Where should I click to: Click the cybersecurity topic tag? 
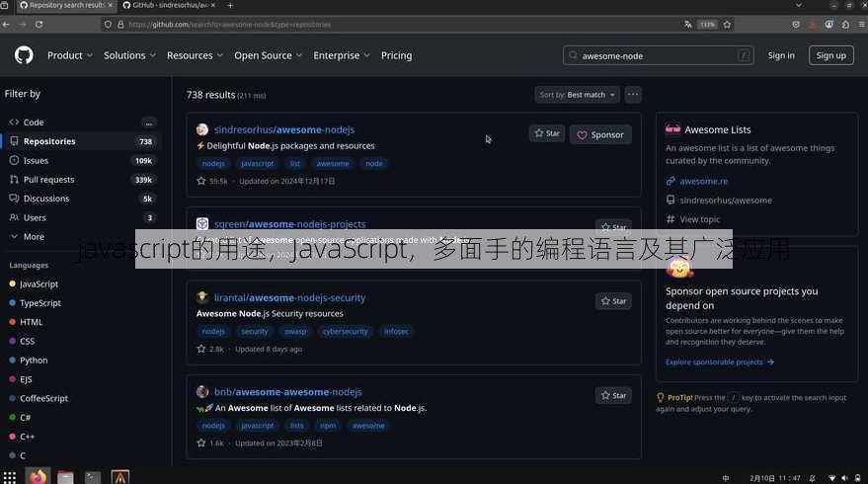point(345,331)
